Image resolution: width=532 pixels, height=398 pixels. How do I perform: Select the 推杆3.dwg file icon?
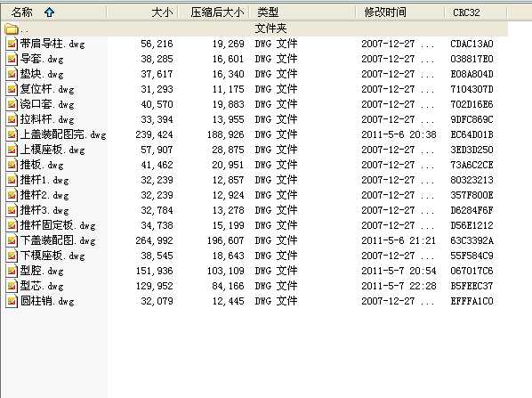click(x=12, y=210)
